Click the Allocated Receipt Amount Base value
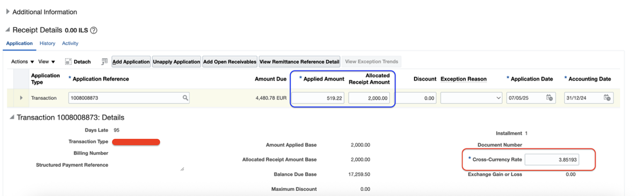Viewport: 644px width, 196px height. (x=360, y=159)
